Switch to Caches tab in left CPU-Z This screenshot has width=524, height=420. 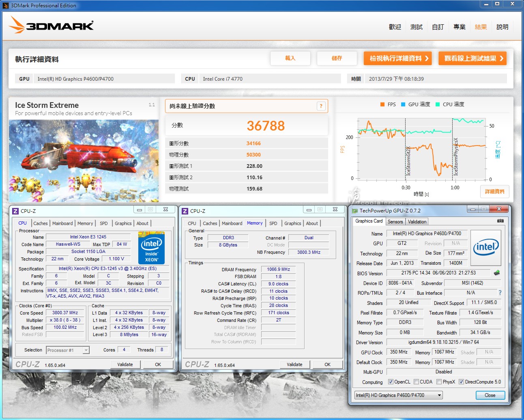pos(41,223)
